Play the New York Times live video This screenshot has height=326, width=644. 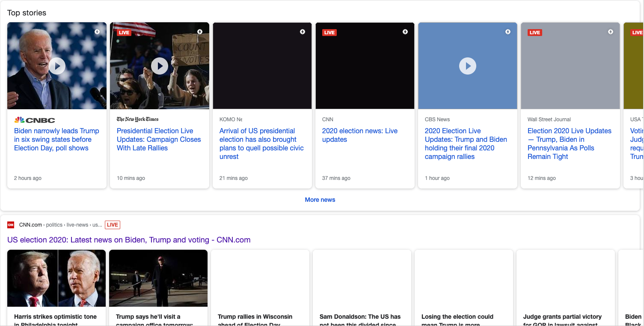pos(160,66)
